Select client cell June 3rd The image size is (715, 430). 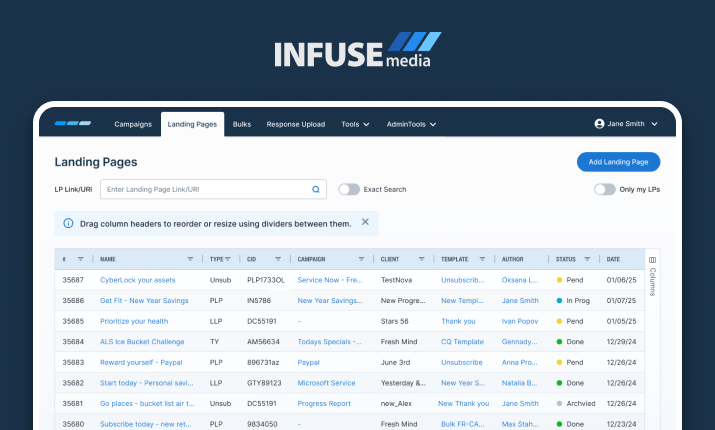pos(395,363)
